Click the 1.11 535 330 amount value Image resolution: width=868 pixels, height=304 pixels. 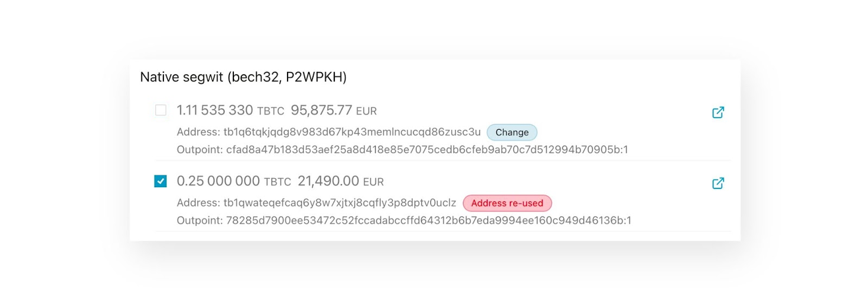[x=215, y=110]
